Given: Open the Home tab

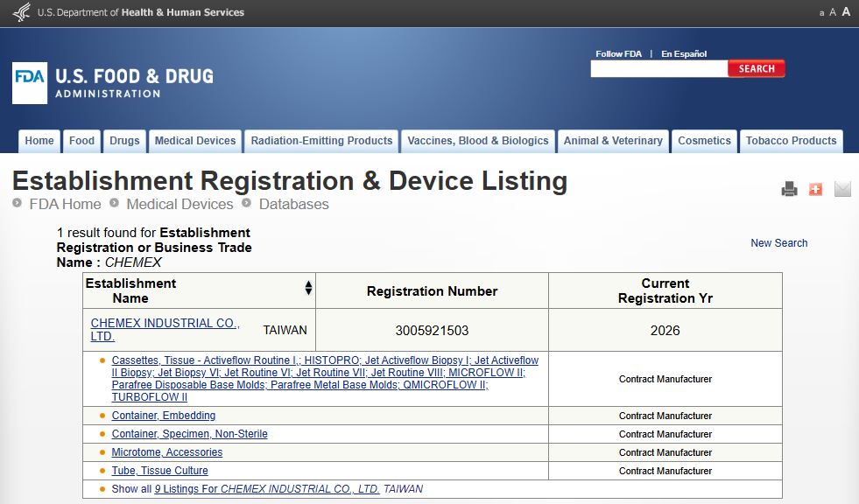Looking at the screenshot, I should (x=39, y=141).
